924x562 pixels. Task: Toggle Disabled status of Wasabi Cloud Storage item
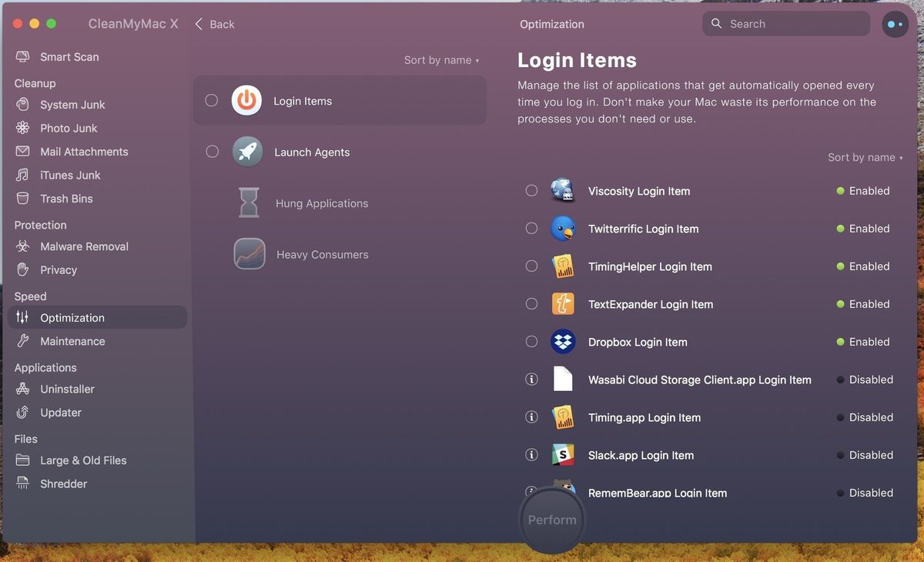coord(865,380)
